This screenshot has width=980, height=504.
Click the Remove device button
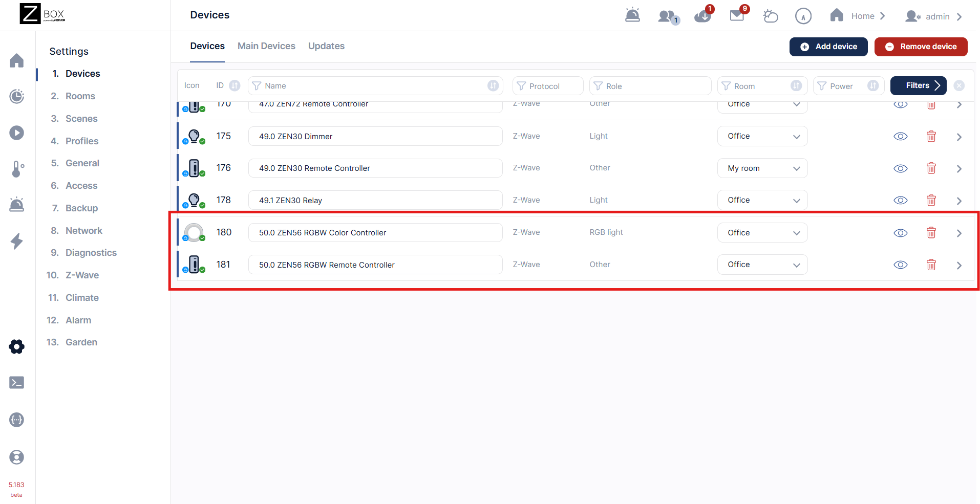click(x=921, y=47)
